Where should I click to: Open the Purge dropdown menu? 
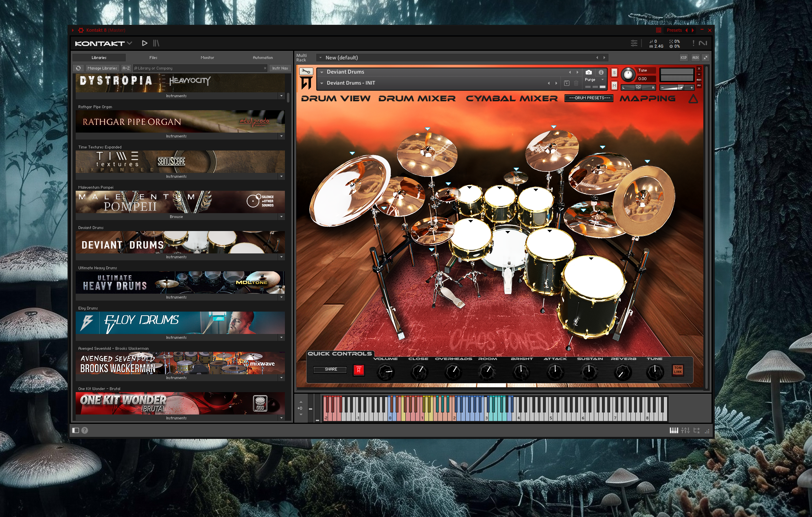pyautogui.click(x=594, y=80)
